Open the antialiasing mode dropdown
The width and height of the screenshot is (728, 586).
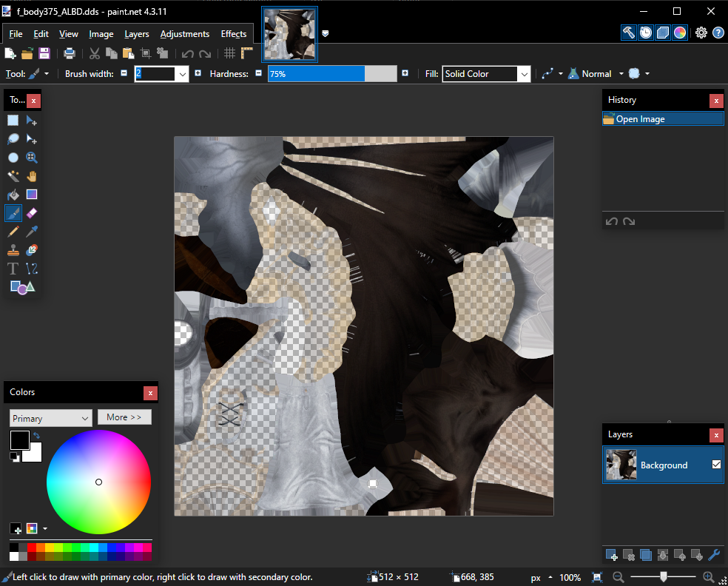pos(560,74)
